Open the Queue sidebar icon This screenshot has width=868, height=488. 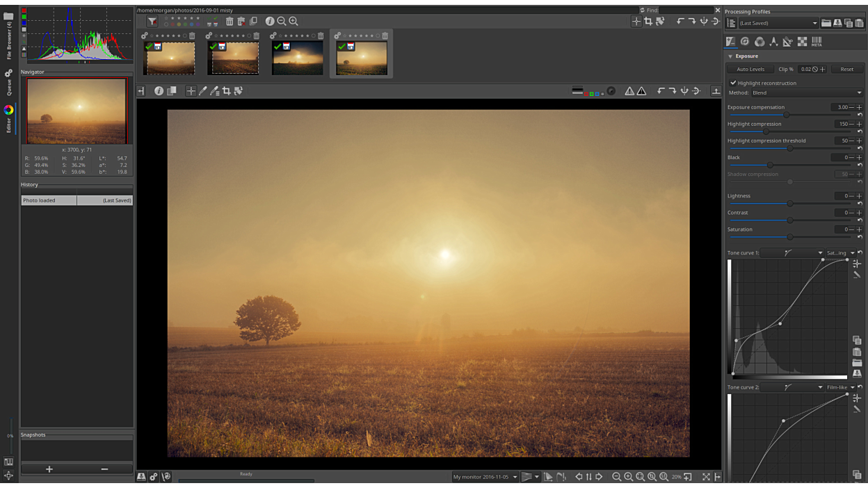click(8, 83)
